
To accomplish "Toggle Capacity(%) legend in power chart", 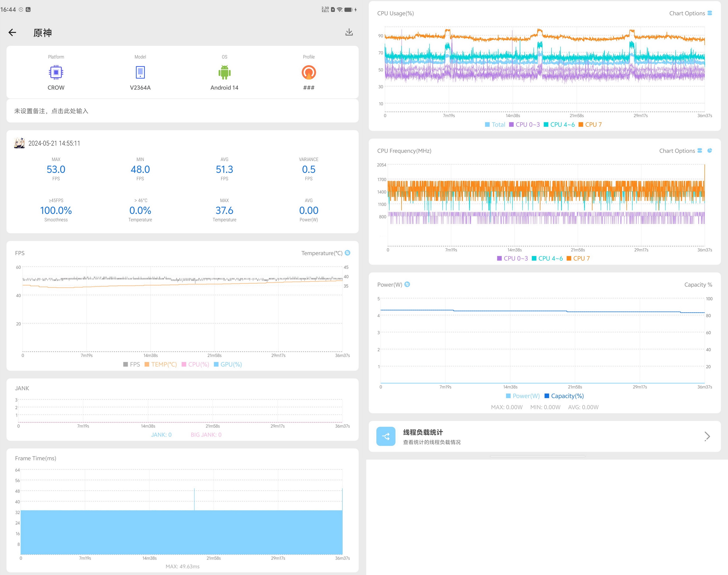I will (564, 396).
